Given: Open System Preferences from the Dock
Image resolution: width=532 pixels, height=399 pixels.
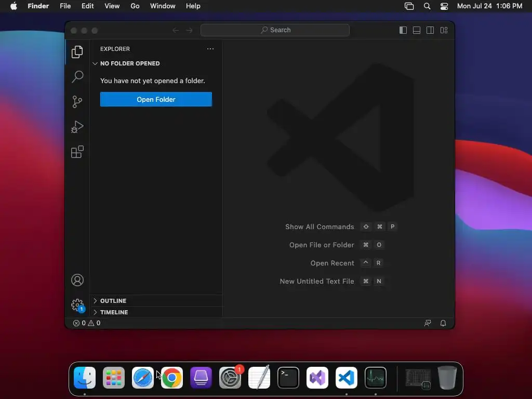Looking at the screenshot, I should tap(230, 378).
